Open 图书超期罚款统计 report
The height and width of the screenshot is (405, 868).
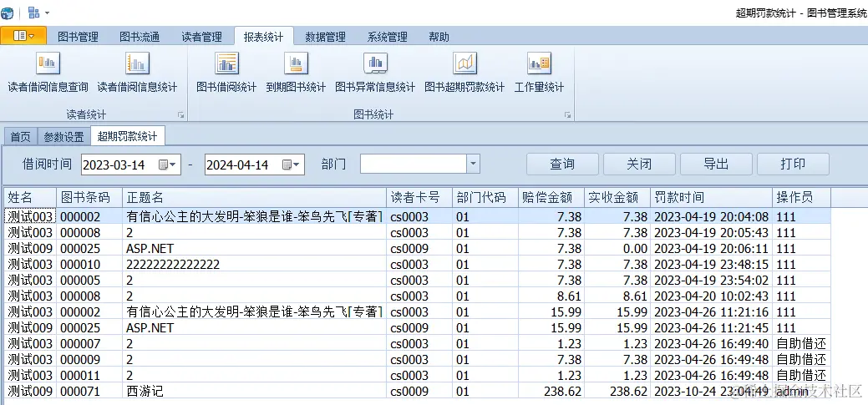464,72
